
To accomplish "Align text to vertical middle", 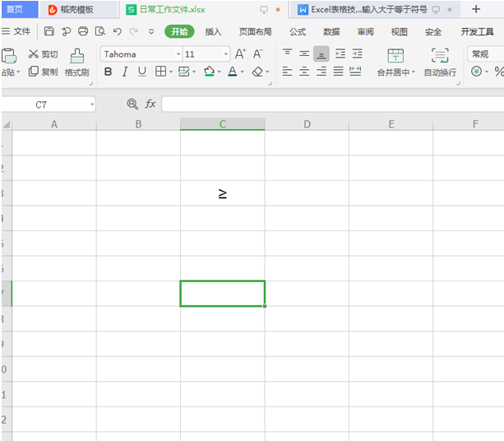I will coord(304,53).
